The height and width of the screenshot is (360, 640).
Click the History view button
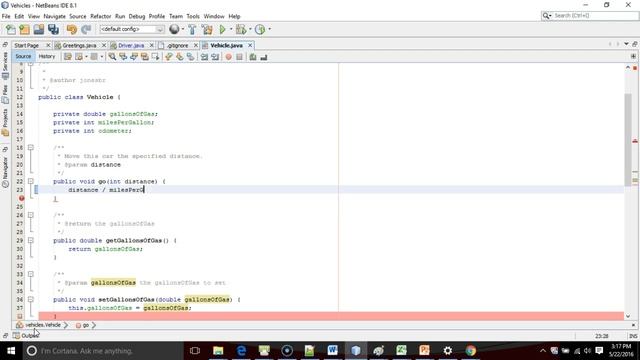coord(47,57)
